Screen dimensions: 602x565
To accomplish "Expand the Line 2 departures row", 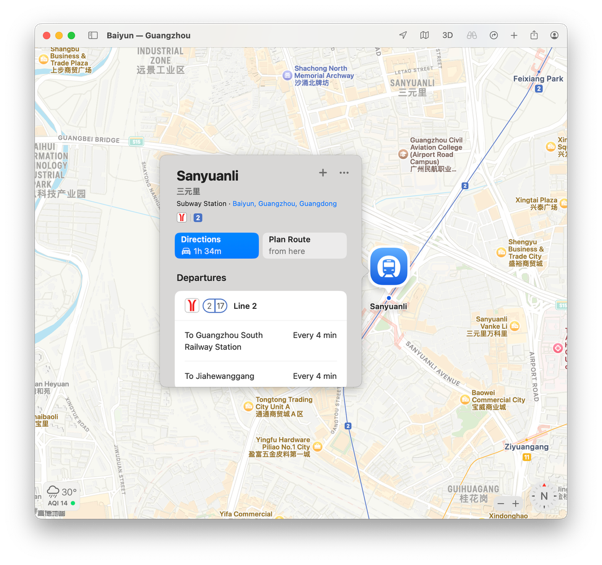I will coord(261,306).
